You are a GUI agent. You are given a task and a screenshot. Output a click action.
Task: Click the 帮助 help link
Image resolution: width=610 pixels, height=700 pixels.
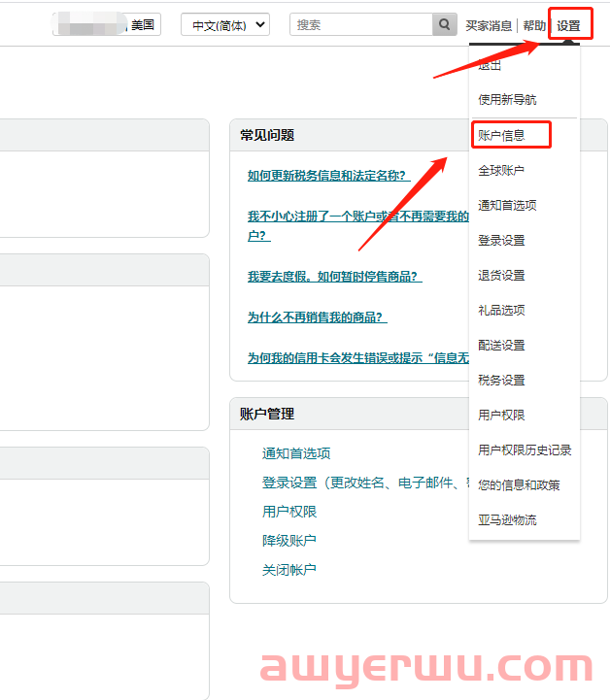pyautogui.click(x=534, y=26)
